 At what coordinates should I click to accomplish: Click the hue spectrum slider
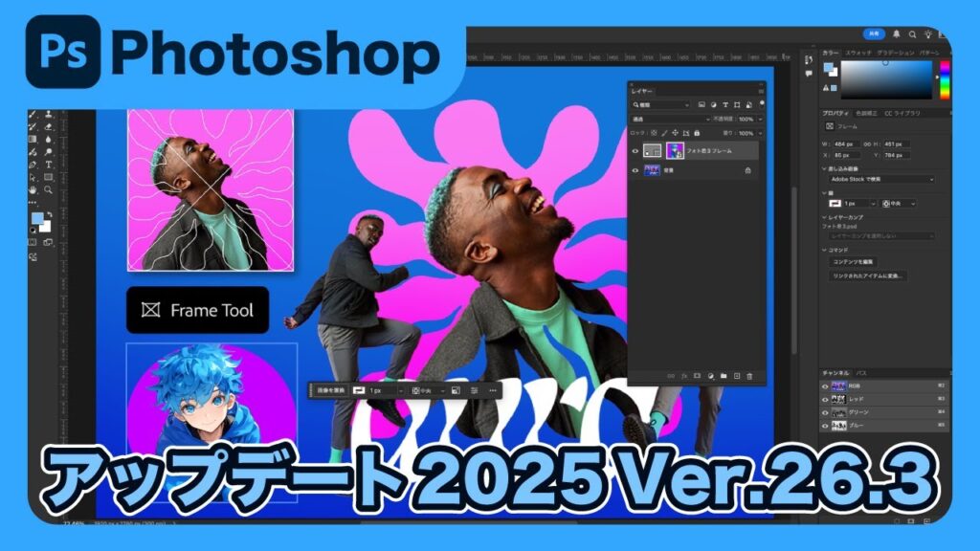(945, 79)
